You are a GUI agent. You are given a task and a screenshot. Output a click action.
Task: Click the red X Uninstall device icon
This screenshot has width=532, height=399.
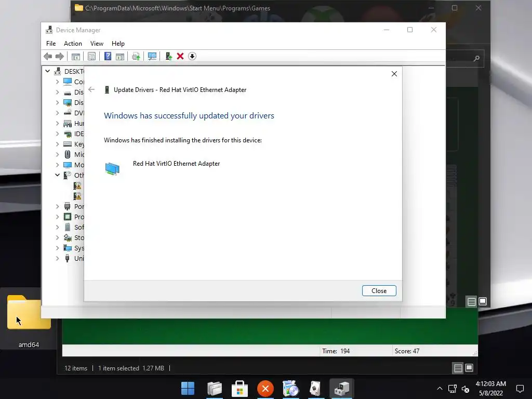[180, 56]
